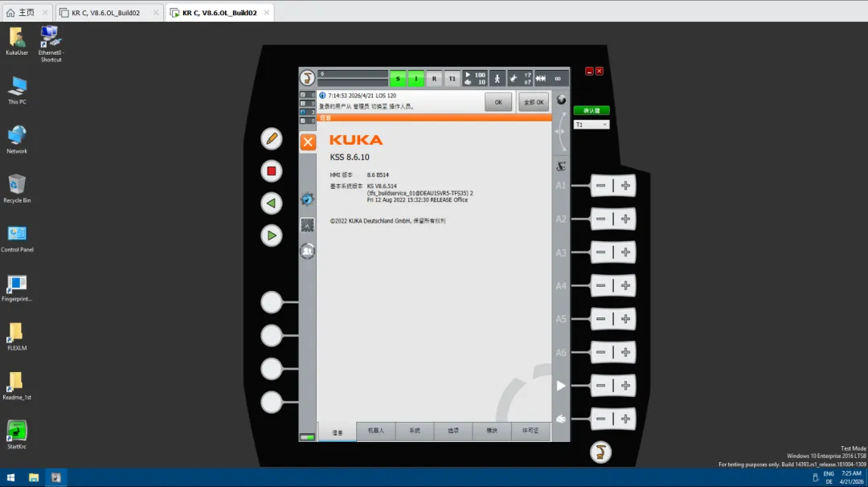Screen dimensions: 868x487
Task: Click the gear clock icon in left sidebar
Action: (x=307, y=198)
